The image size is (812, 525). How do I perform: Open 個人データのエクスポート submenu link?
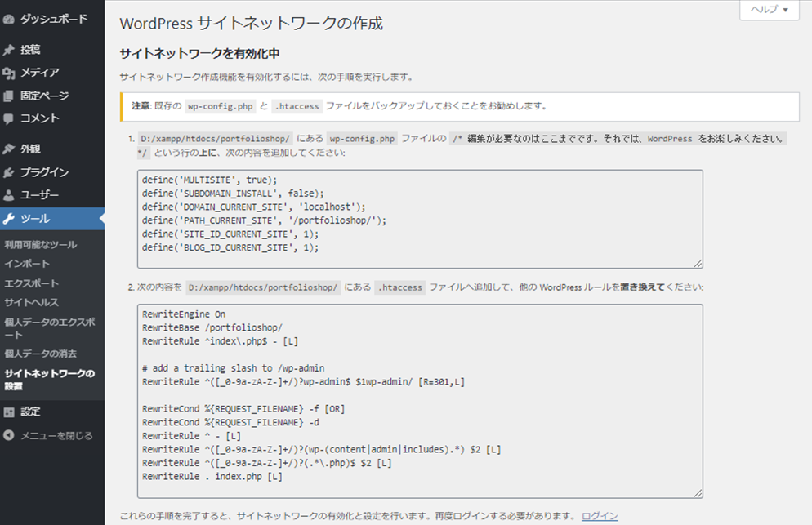pyautogui.click(x=50, y=328)
